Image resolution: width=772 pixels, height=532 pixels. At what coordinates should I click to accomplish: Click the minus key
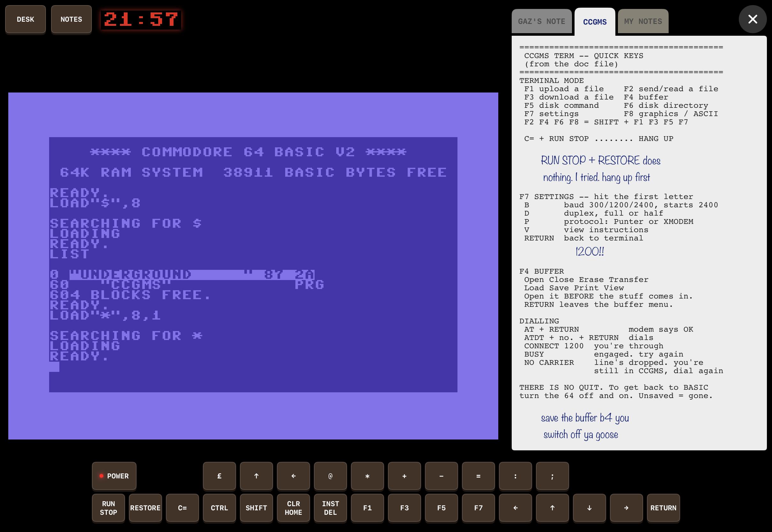tap(441, 476)
